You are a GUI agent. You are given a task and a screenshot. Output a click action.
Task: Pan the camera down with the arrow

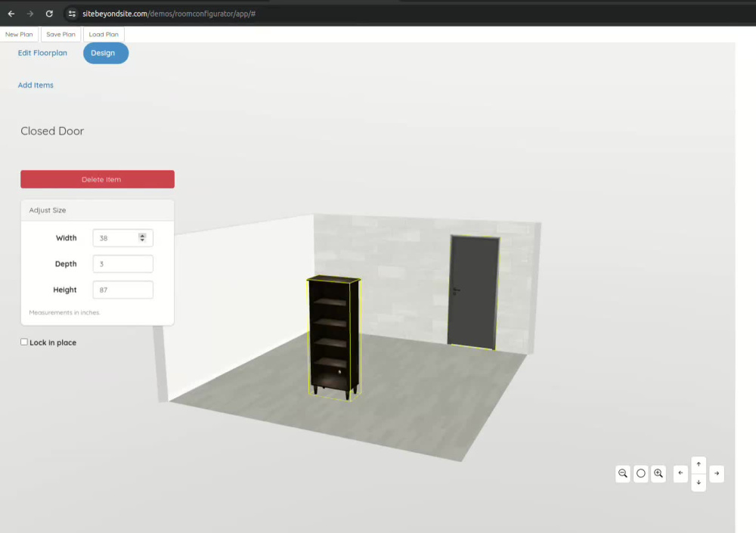click(698, 482)
